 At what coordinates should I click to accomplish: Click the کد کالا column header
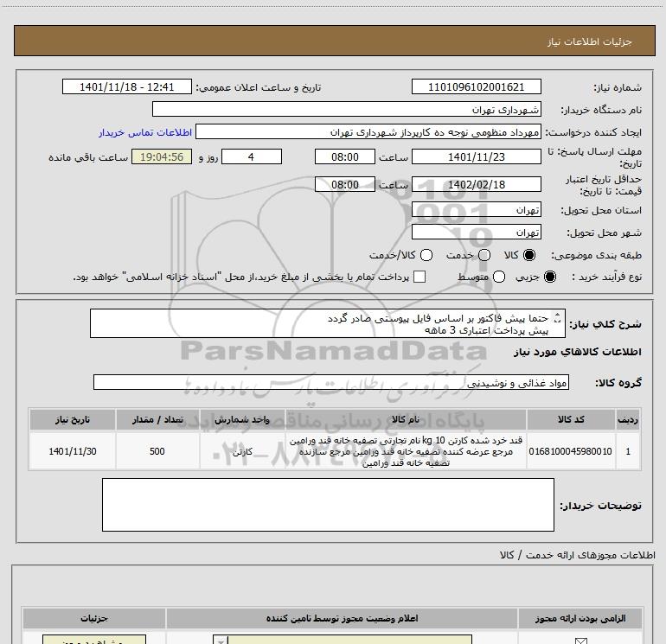pyautogui.click(x=571, y=419)
